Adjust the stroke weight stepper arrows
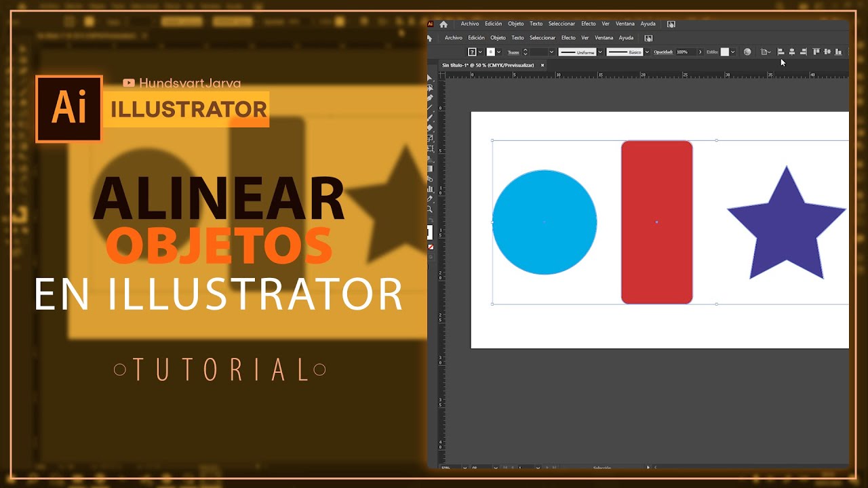The height and width of the screenshot is (488, 868). coord(525,52)
